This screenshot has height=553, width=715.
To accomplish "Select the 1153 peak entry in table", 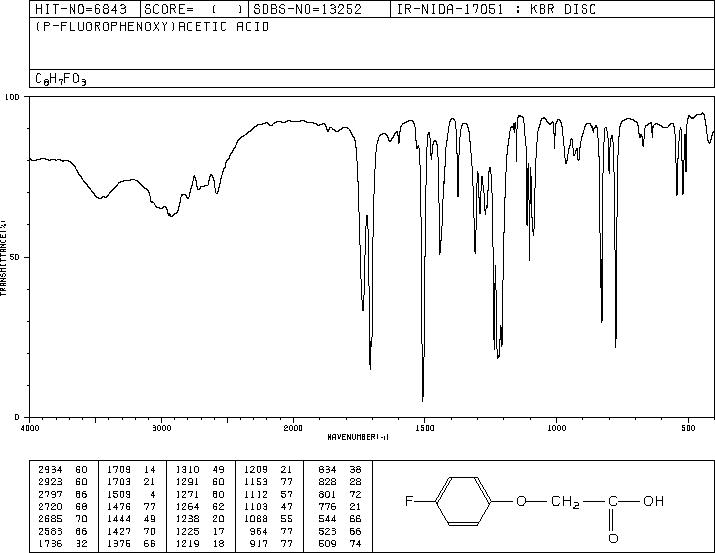I will (269, 482).
